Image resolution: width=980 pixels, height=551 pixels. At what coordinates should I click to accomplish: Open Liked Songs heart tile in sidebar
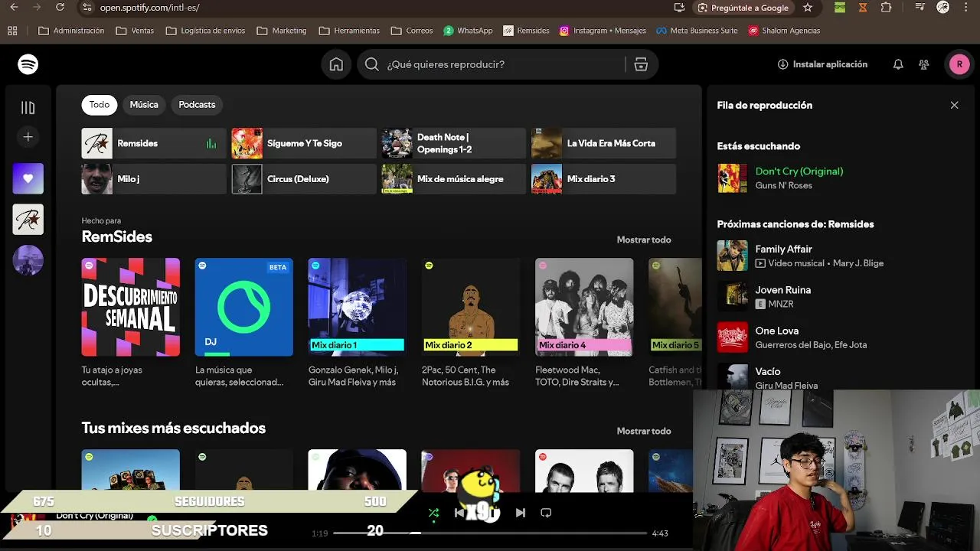click(28, 178)
